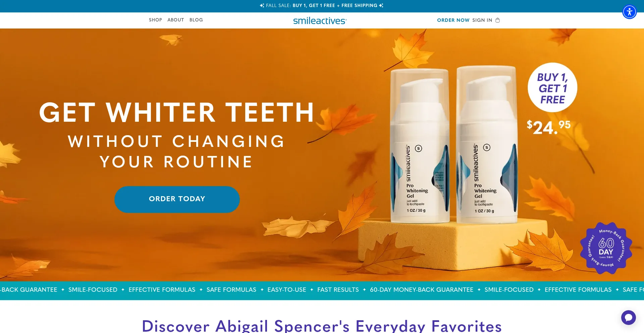644x333 pixels.
Task: Click the Order Now link
Action: [453, 20]
